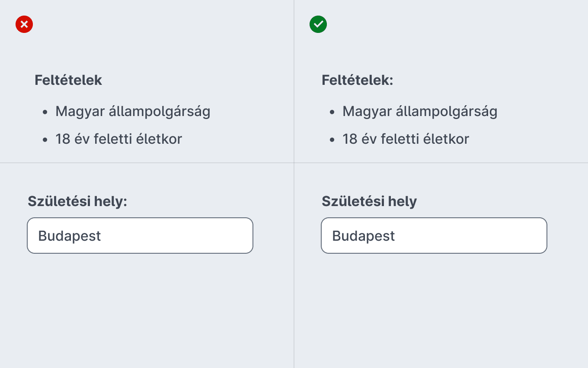588x368 pixels.
Task: Click bullet before left "Magyar állampolgárság"
Action: click(45, 112)
